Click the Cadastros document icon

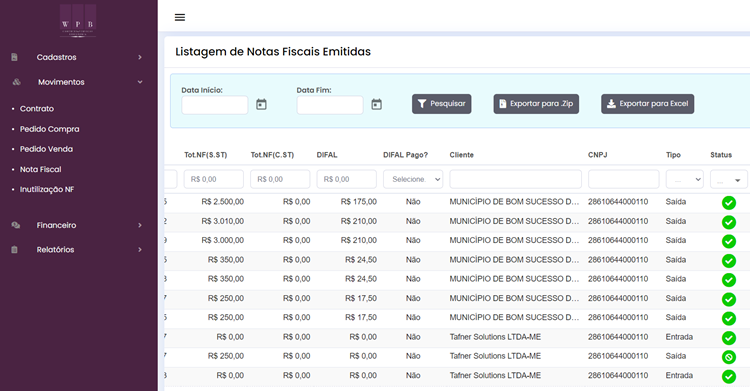click(14, 57)
